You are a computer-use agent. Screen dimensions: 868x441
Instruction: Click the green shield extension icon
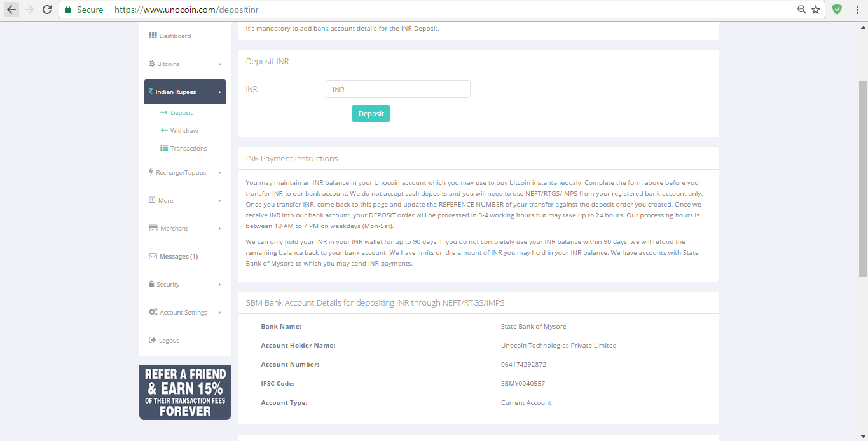837,10
